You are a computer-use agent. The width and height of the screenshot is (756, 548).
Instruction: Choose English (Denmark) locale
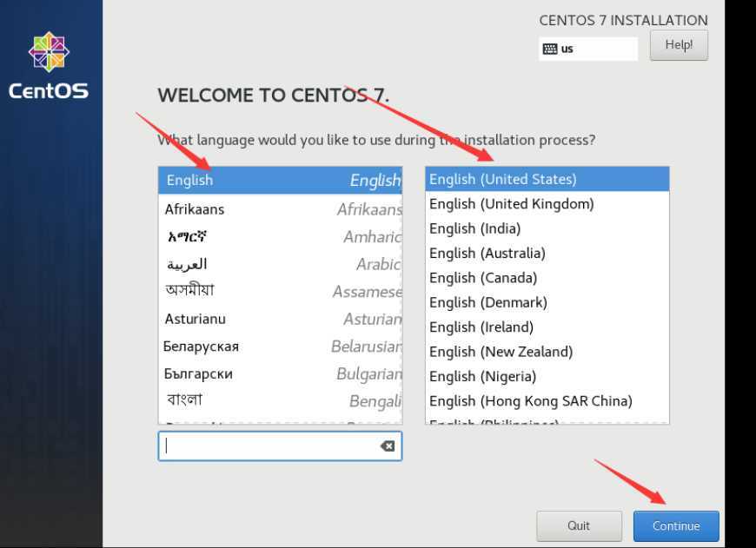547,302
